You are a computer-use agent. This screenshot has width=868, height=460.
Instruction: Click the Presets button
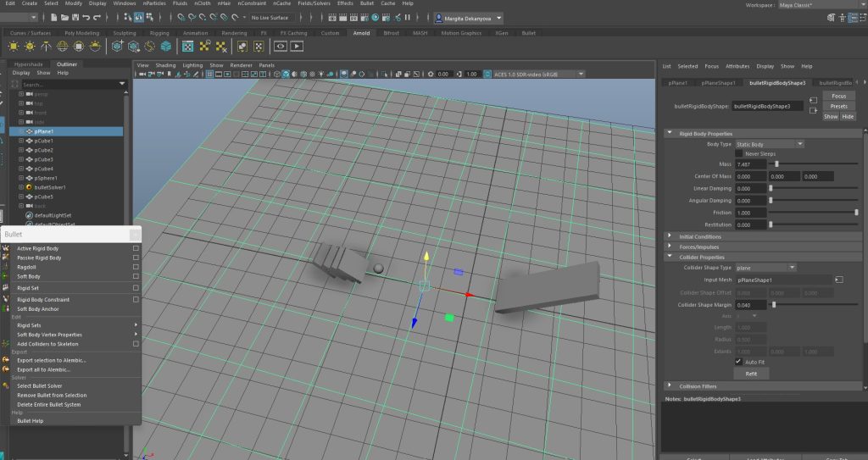coord(838,106)
